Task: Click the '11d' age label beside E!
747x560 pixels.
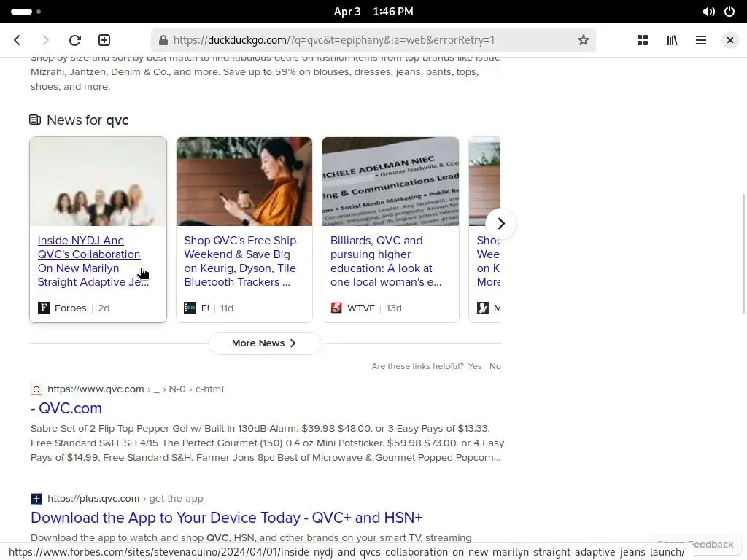Action: 227,308
